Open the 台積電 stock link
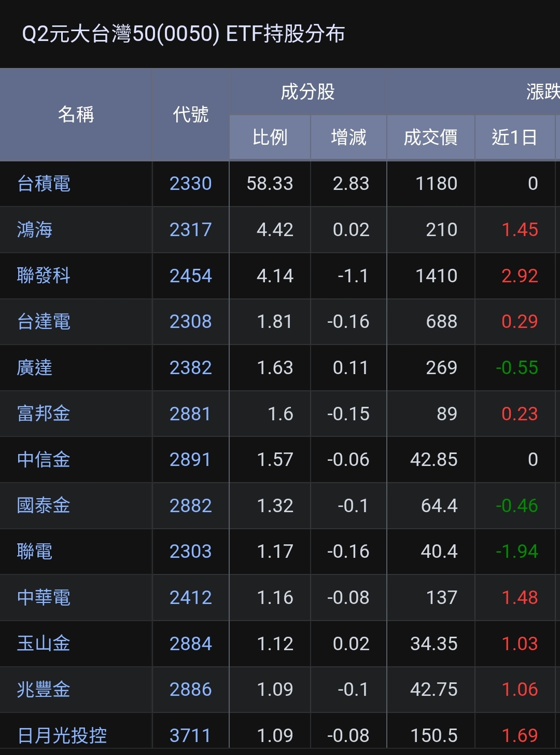Screen dimensions: 560x755 coord(44,184)
